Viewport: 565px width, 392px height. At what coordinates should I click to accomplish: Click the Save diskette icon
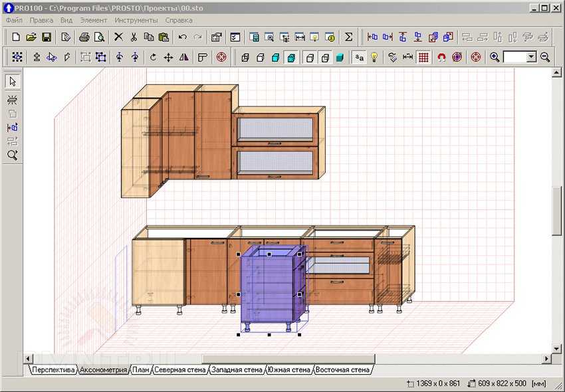tap(47, 37)
